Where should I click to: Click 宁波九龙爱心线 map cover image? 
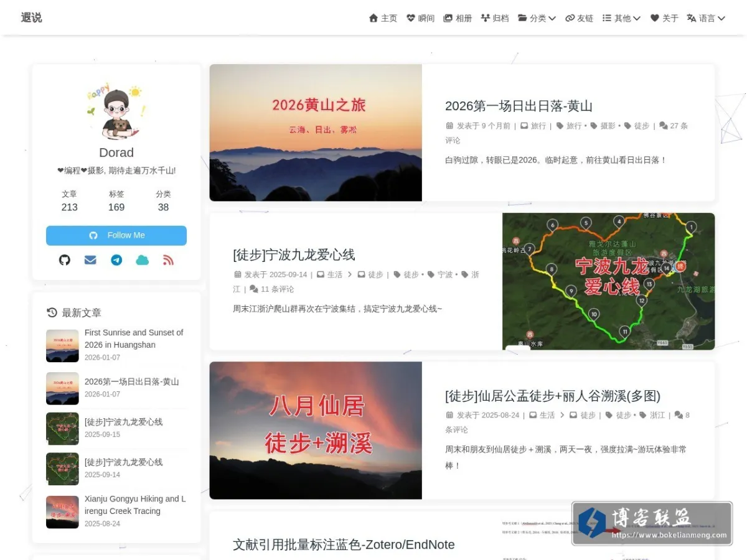tap(608, 281)
